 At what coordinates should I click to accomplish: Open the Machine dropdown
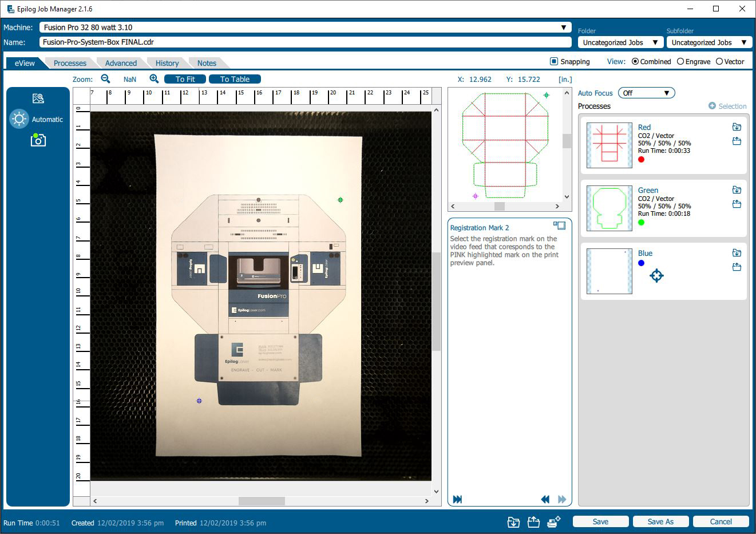(306, 27)
